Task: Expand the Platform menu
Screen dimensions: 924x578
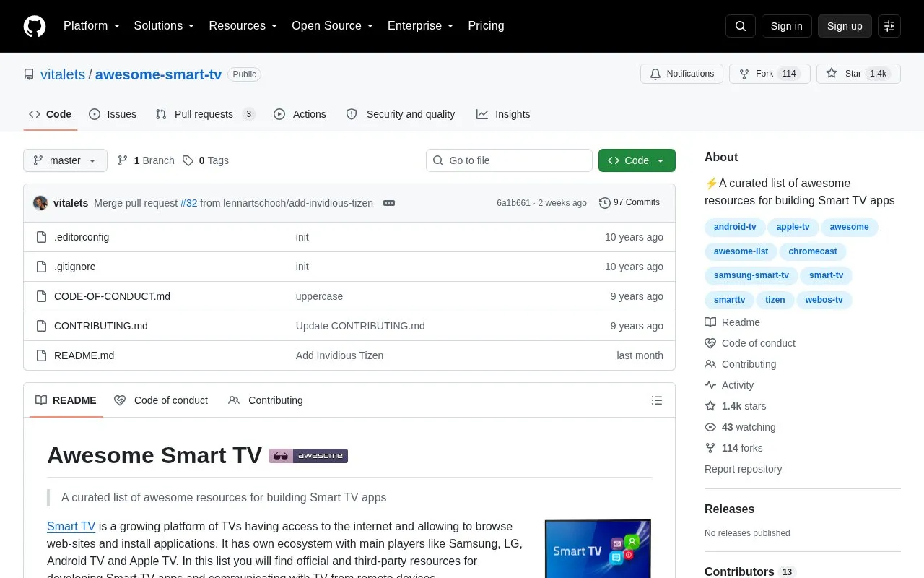Action: [92, 26]
